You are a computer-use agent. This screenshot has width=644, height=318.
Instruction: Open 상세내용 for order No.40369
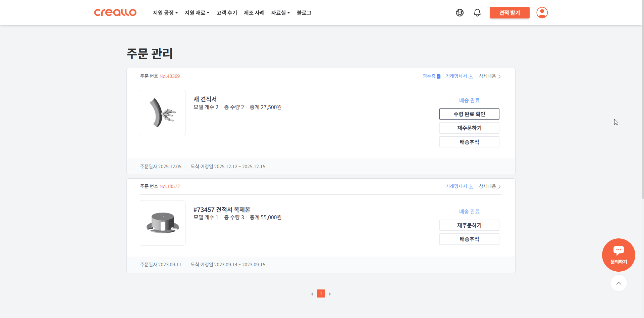[x=489, y=76]
